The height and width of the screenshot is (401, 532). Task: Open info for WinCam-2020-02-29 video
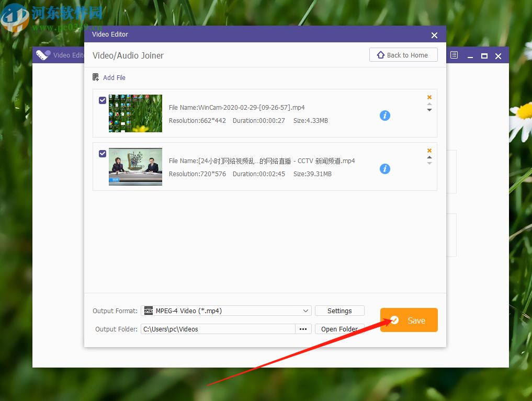[x=385, y=116]
